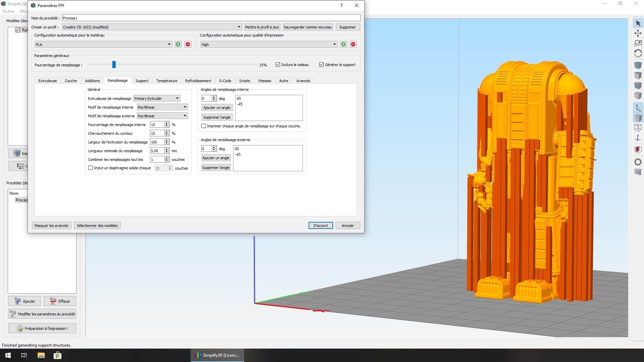Screen dimensions: 644x362
Task: Open the Support tab
Action: tap(142, 81)
